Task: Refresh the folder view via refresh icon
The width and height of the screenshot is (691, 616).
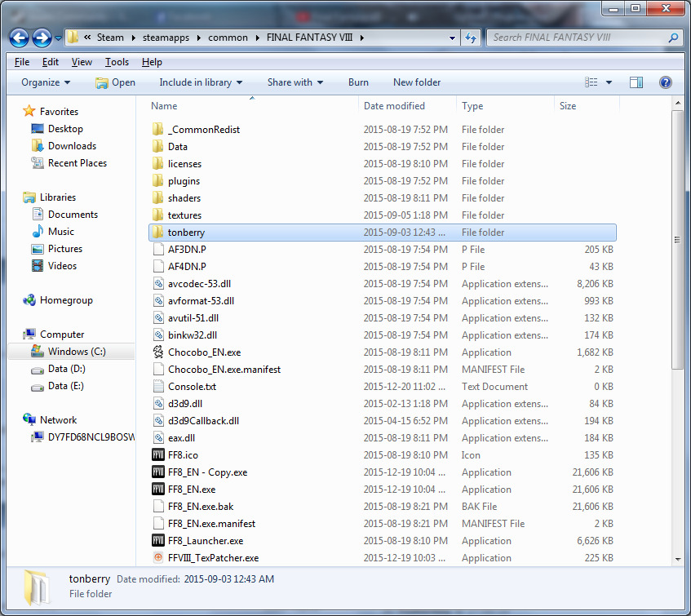Action: 471,38
